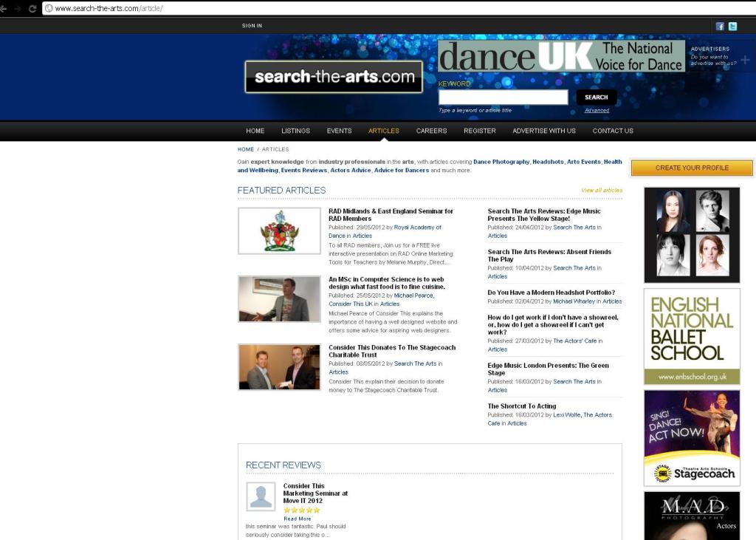Click the search-the-arts.com logo
This screenshot has height=540, width=756.
coord(334,77)
